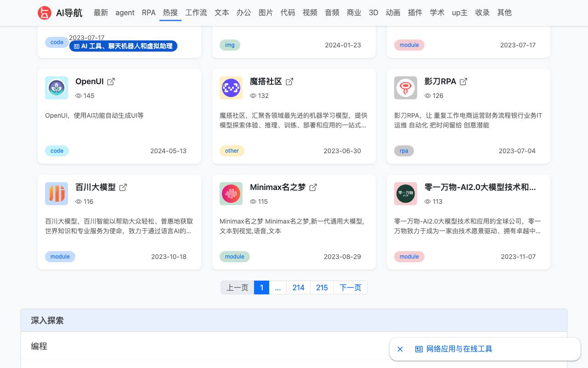Screen dimensions: 588x368
Task: Open the 魔搭社区 card title
Action: pos(266,81)
